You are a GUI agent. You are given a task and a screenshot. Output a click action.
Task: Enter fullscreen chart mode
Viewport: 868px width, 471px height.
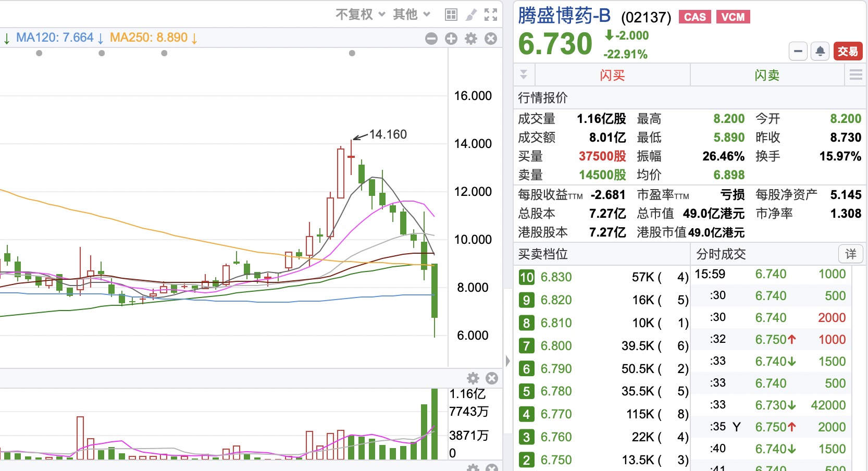491,15
